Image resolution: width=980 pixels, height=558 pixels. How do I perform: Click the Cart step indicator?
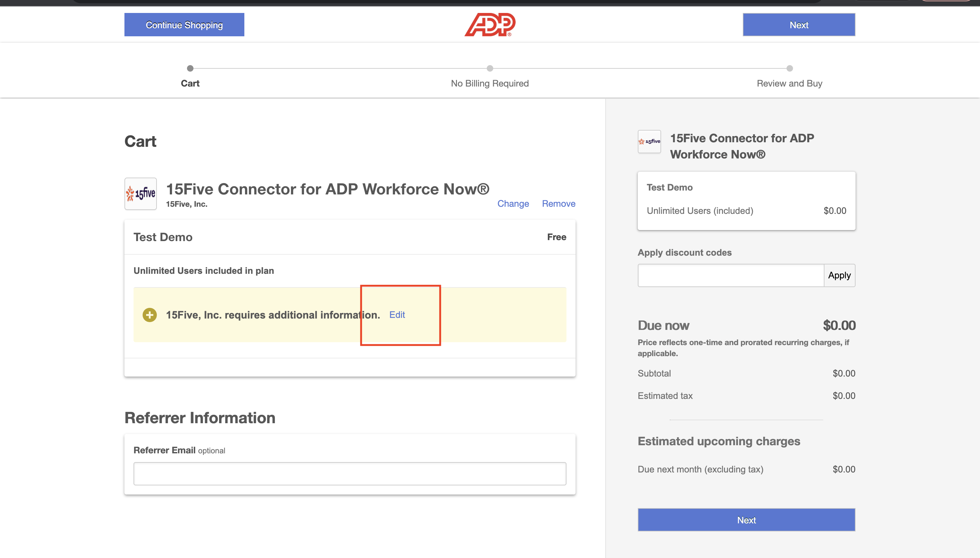point(190,68)
